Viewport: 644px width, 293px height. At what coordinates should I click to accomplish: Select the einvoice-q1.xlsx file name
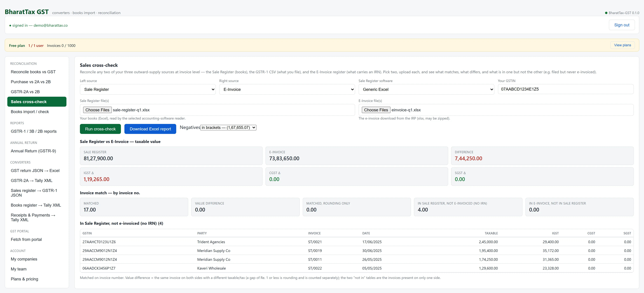point(406,110)
